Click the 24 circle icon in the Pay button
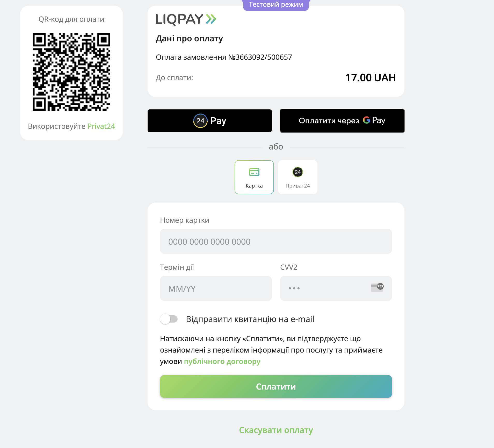 click(x=200, y=121)
